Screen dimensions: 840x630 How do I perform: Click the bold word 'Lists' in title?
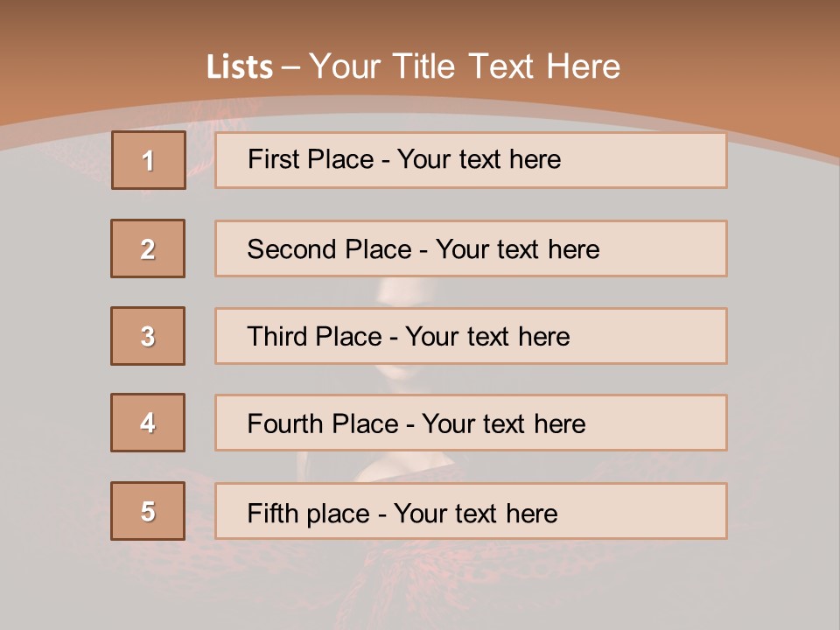click(x=240, y=67)
